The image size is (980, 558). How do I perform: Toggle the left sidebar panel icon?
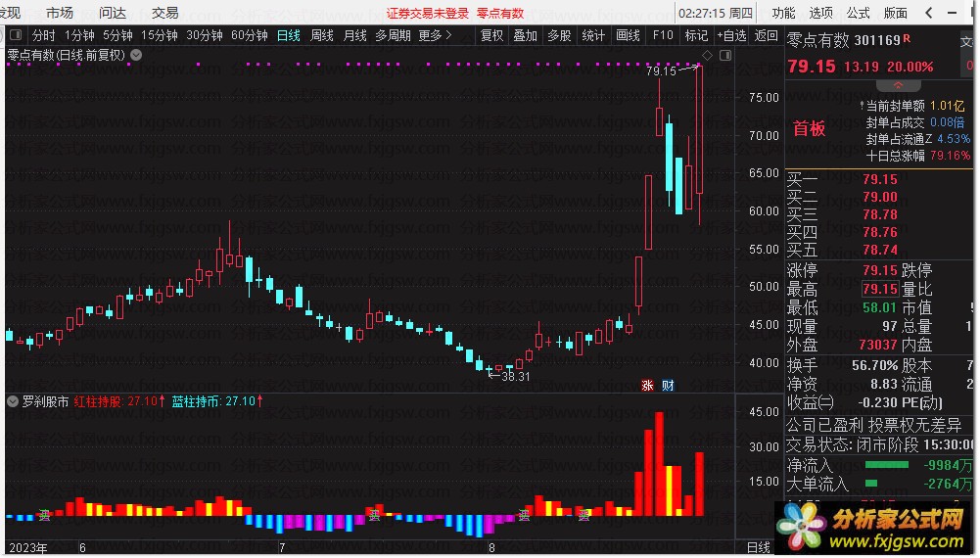[16, 35]
